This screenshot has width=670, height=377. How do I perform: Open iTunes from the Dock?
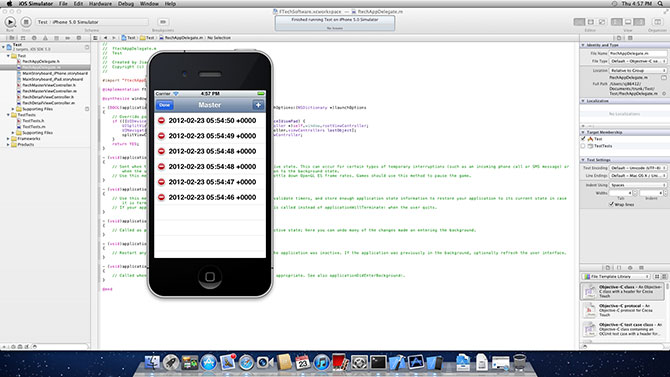(x=321, y=362)
